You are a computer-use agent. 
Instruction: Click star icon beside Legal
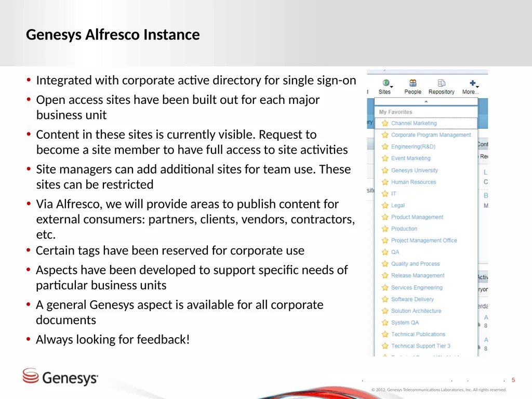click(385, 205)
